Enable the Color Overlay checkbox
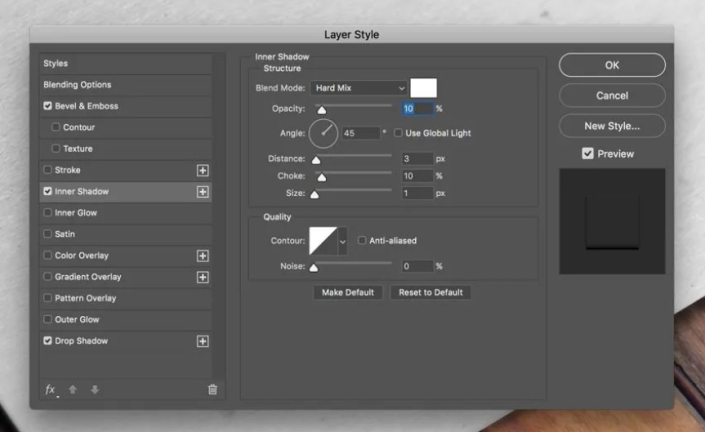The height and width of the screenshot is (432, 705). click(48, 255)
